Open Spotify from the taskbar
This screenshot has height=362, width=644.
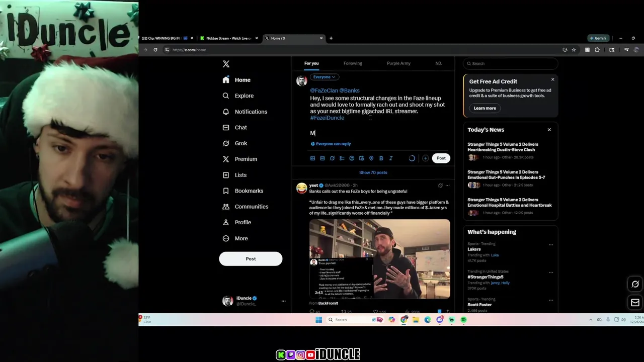[x=463, y=320]
